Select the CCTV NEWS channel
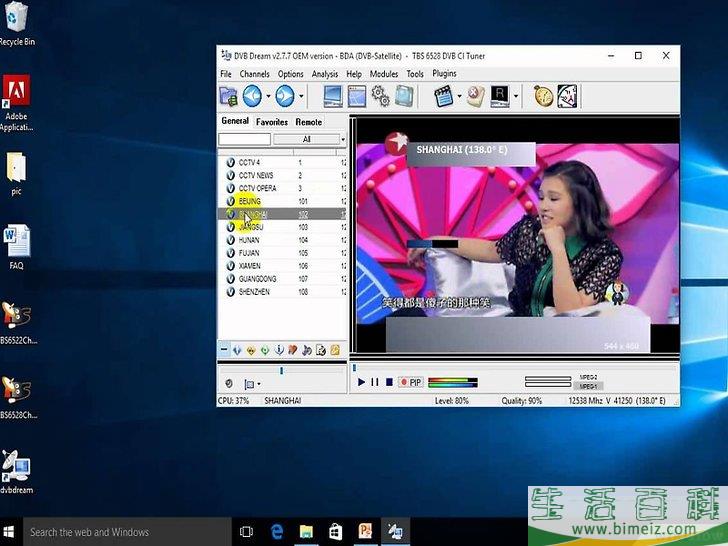Image resolution: width=728 pixels, height=546 pixels. click(x=256, y=175)
